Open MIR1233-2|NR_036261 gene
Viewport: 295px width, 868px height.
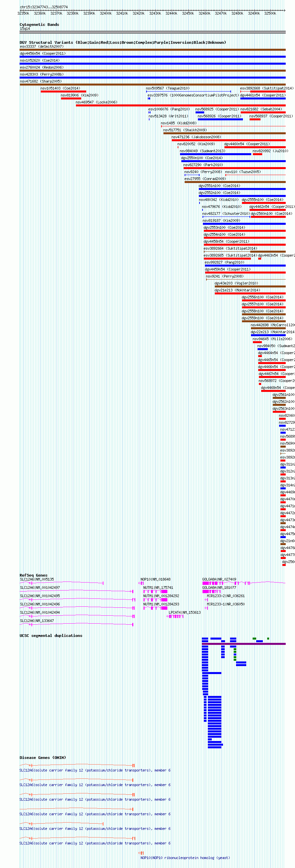click(x=206, y=600)
